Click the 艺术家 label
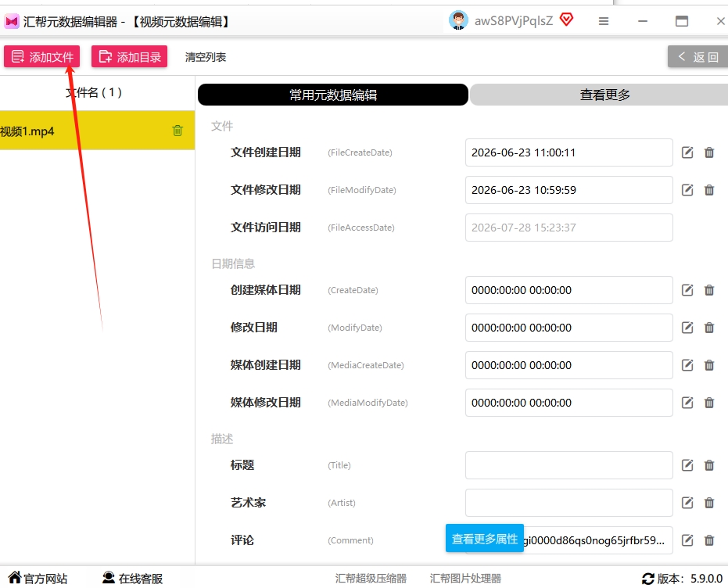 248,503
